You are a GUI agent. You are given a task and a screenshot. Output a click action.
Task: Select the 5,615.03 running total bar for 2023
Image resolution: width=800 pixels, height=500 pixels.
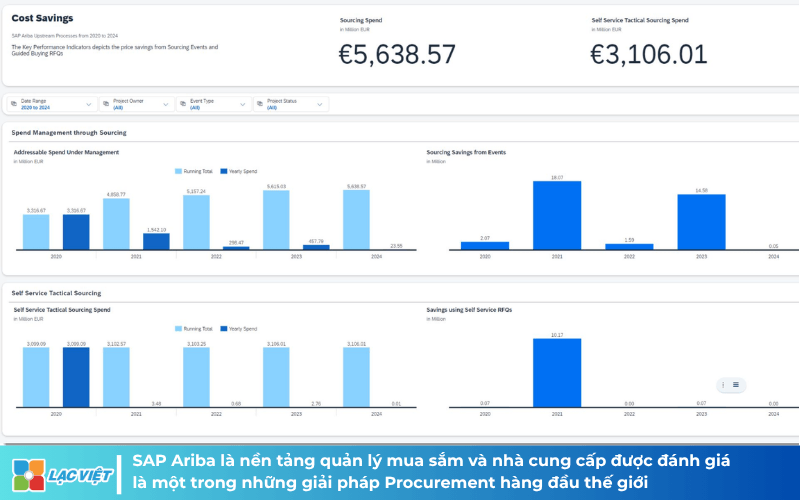coord(276,220)
